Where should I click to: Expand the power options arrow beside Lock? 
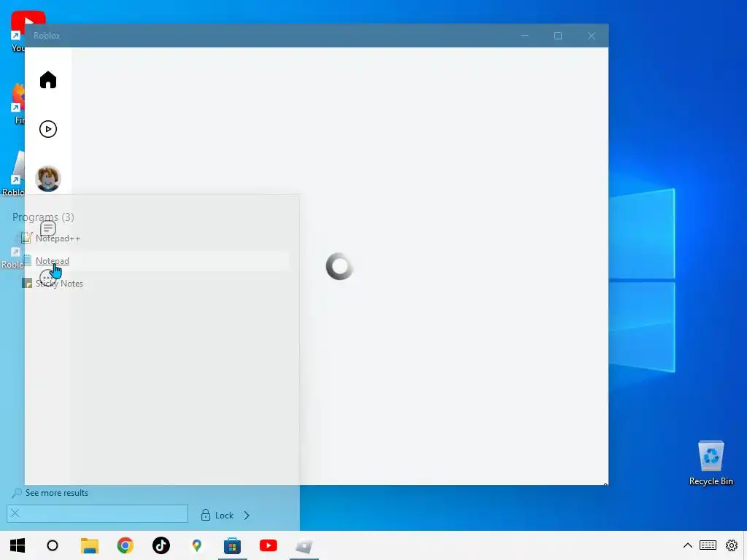(247, 516)
